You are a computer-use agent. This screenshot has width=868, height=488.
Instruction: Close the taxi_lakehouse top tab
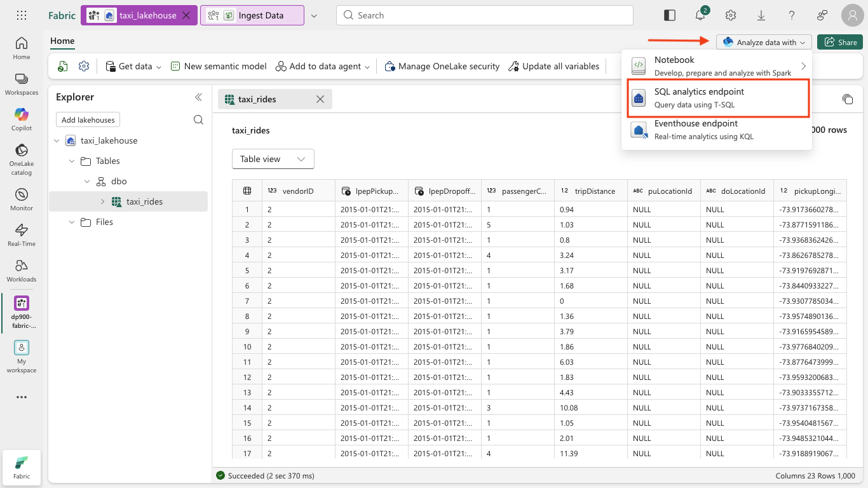186,15
